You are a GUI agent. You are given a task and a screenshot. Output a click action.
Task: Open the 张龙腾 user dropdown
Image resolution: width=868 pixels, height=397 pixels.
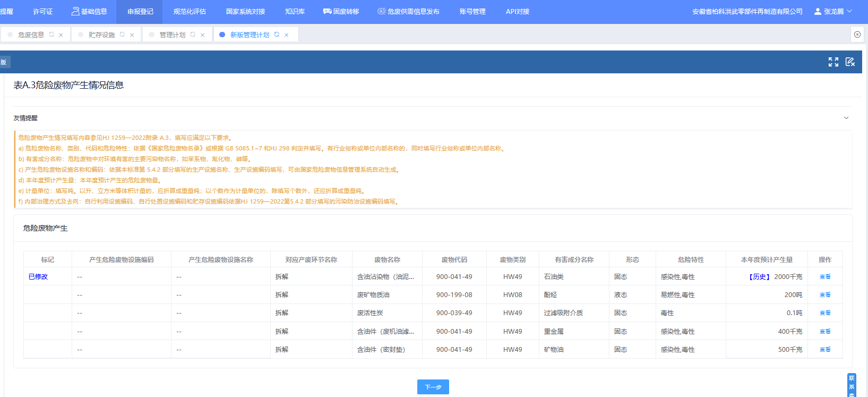(x=832, y=12)
